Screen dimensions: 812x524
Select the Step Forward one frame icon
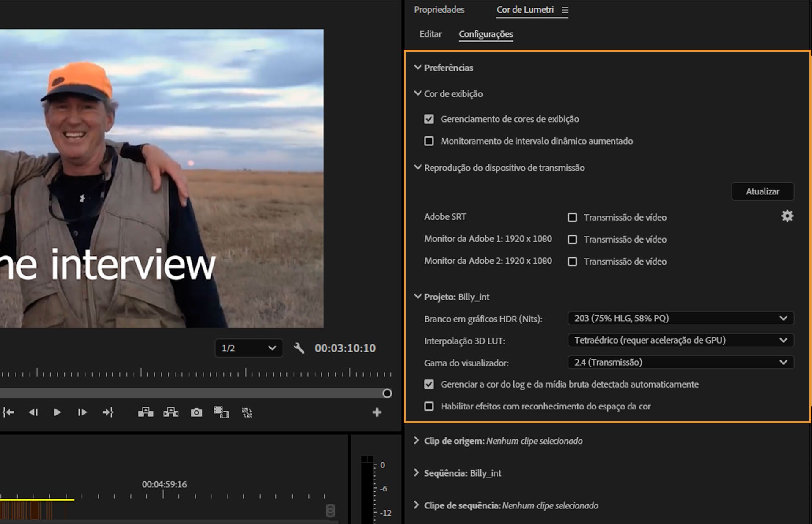pyautogui.click(x=82, y=412)
